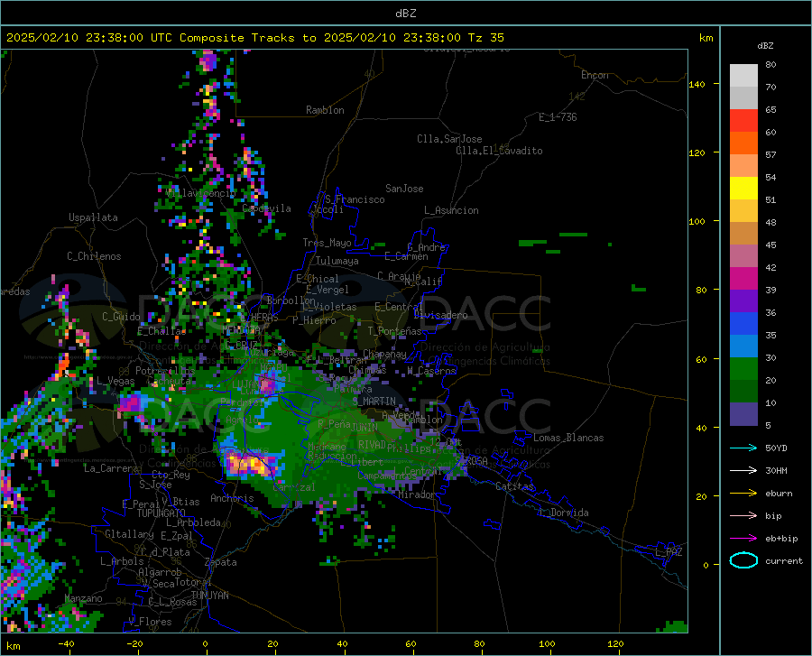Click the 'Clla.El_Cavadito' map label
812x656 pixels.
coord(499,151)
